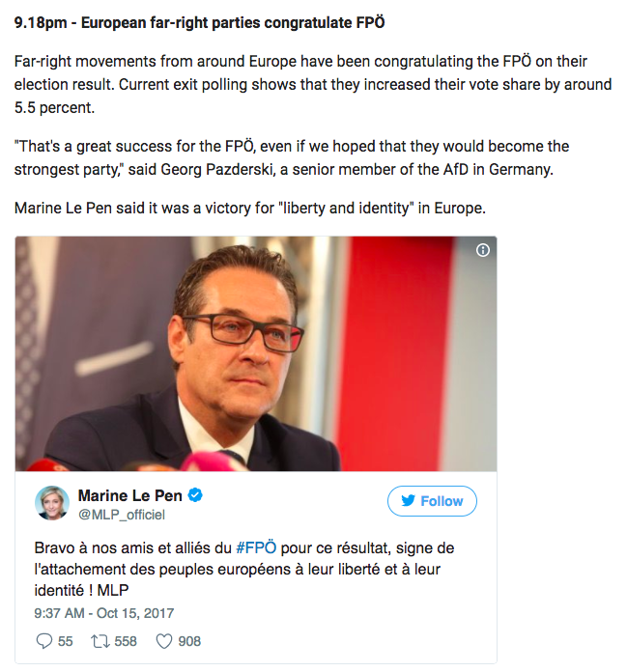Viewport: 627px width, 672px height.
Task: Click the Twitter bird icon in Follow button
Action: pos(409,500)
